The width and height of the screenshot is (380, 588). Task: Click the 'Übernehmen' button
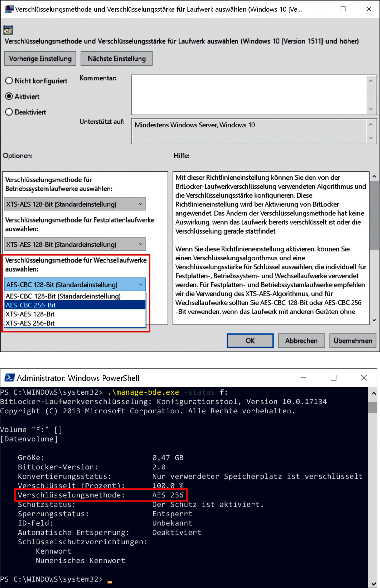(352, 341)
